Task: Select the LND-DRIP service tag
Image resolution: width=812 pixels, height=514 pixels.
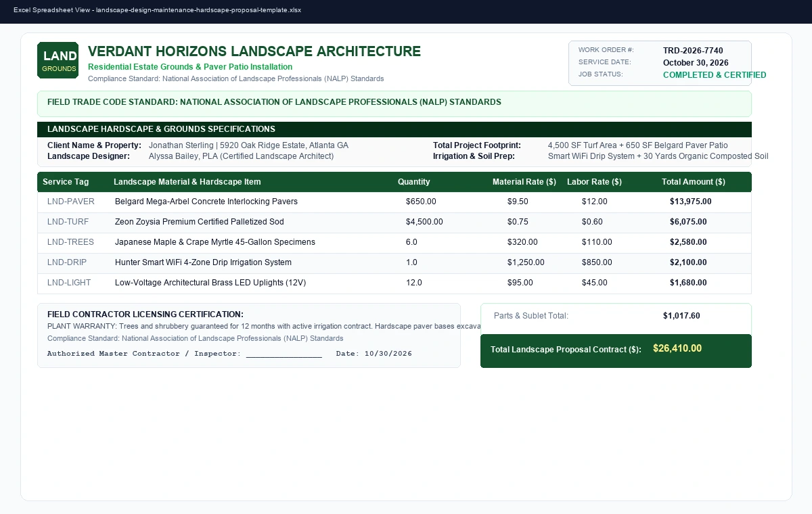Action: click(67, 262)
